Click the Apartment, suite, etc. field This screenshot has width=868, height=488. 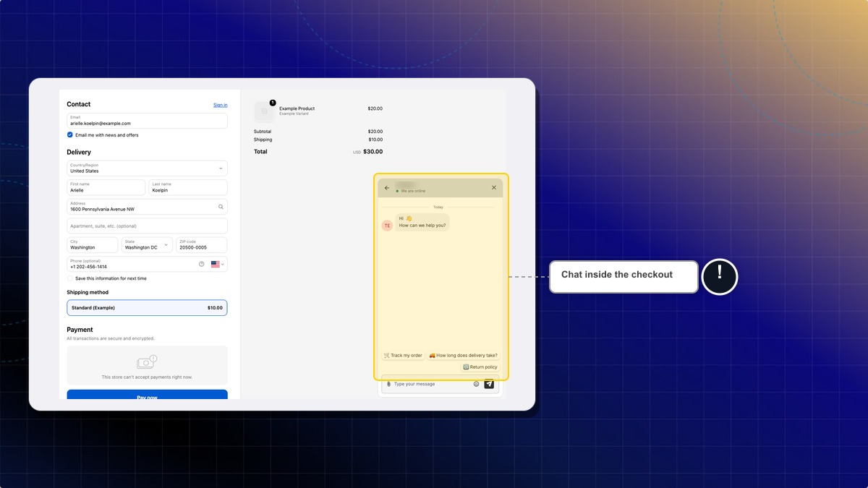pyautogui.click(x=147, y=226)
